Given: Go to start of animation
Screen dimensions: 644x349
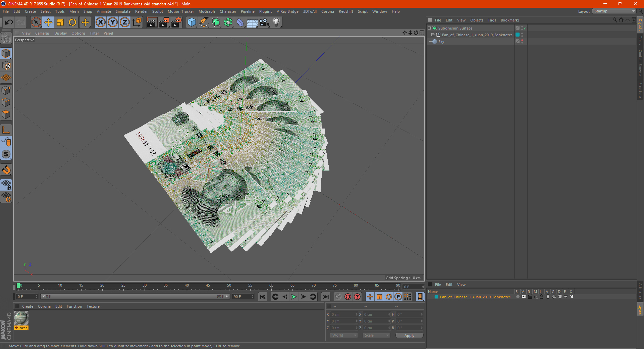Looking at the screenshot, I should point(263,297).
